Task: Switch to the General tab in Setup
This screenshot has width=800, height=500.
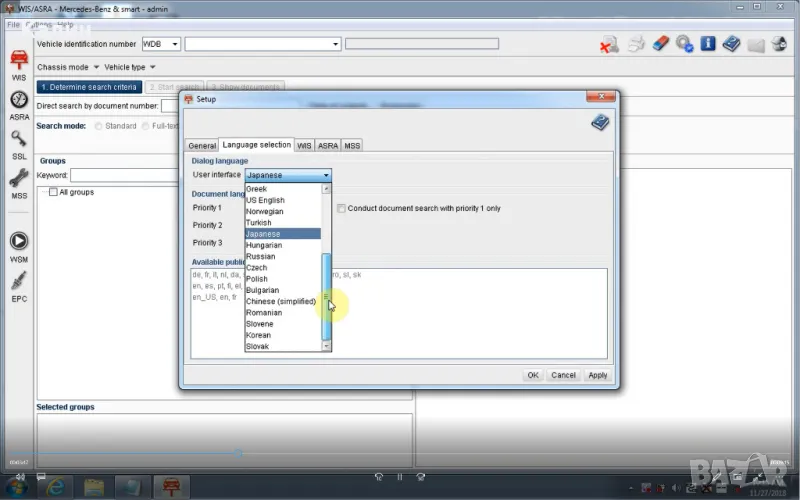Action: [202, 146]
